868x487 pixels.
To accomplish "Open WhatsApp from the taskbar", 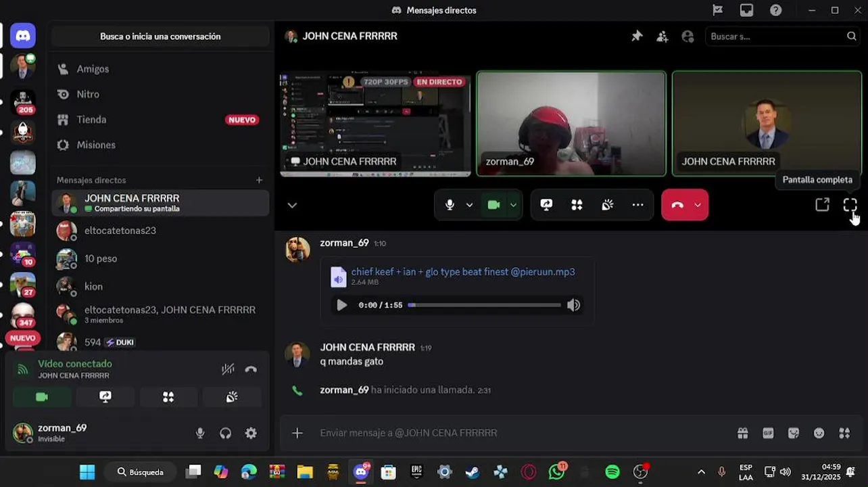I will (x=557, y=471).
